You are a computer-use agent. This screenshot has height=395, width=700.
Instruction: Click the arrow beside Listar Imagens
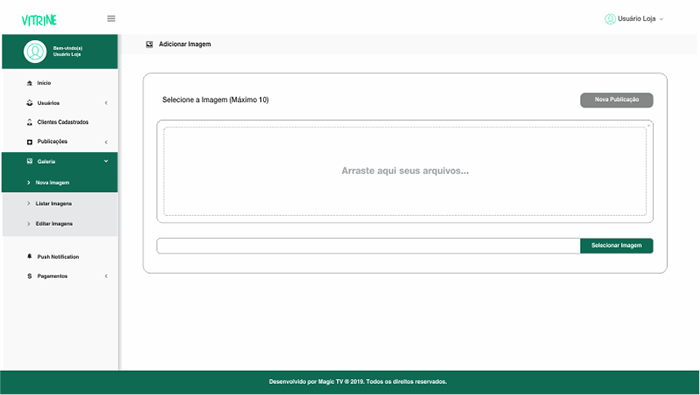(x=29, y=204)
